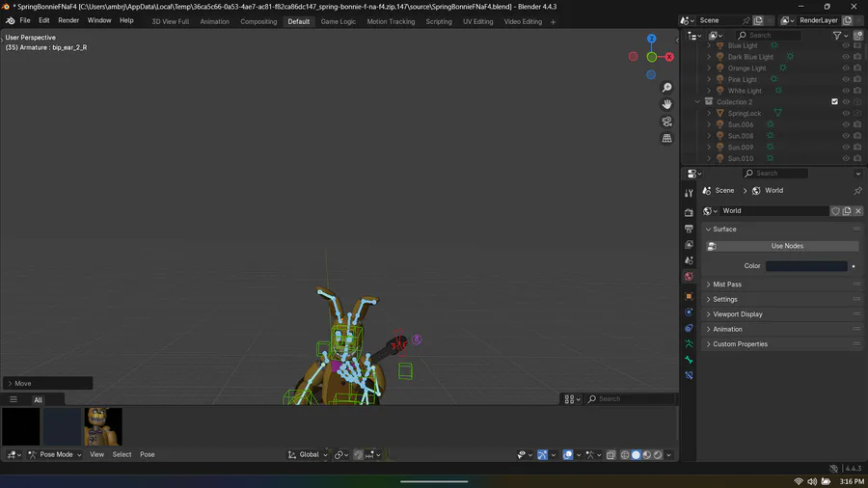Open the View Layer properties tab
Image resolution: width=868 pixels, height=488 pixels.
[689, 245]
